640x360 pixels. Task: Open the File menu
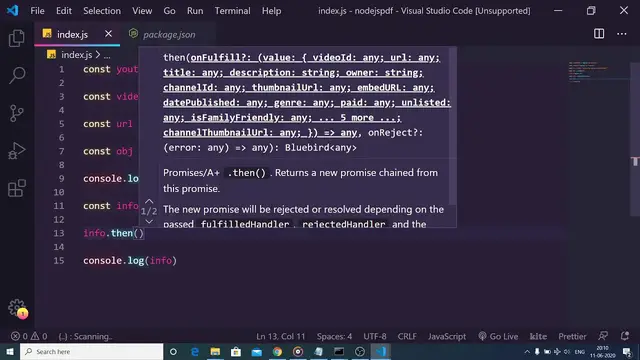pyautogui.click(x=37, y=11)
